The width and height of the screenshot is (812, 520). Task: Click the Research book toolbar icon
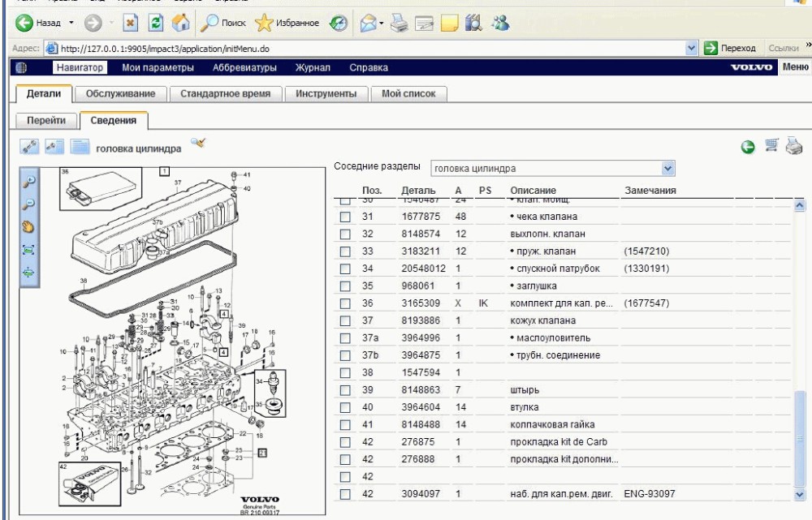tap(473, 23)
